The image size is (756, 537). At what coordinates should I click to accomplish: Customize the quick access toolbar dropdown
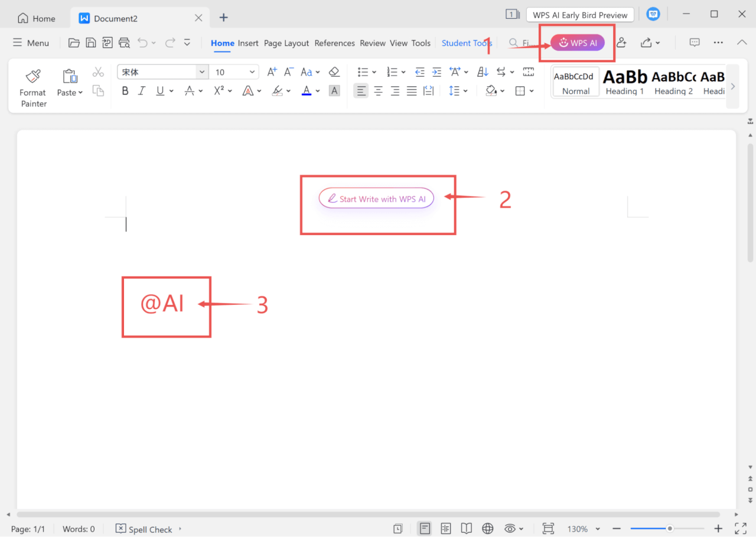[187, 43]
